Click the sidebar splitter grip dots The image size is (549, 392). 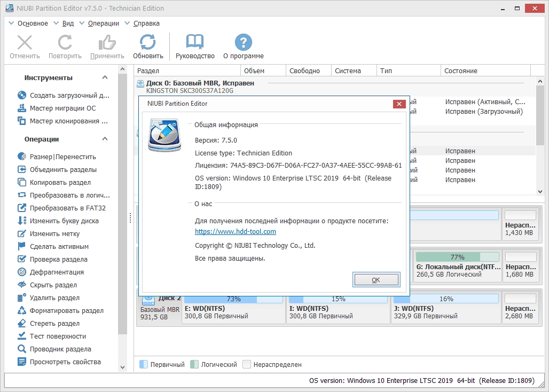click(x=130, y=218)
